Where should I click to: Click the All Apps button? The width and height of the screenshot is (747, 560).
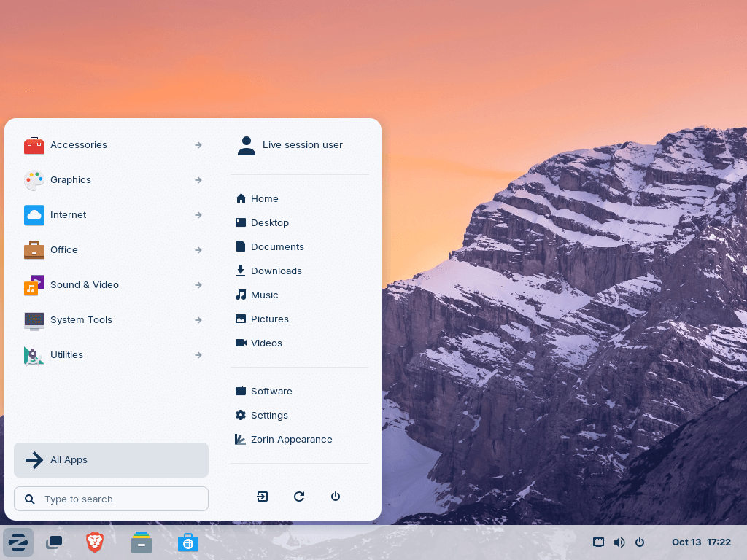(111, 460)
